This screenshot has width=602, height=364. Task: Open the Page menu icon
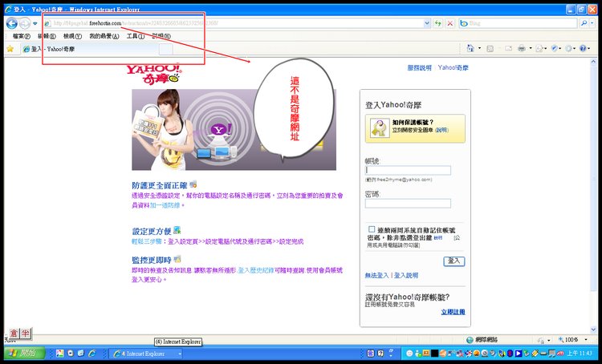point(541,48)
